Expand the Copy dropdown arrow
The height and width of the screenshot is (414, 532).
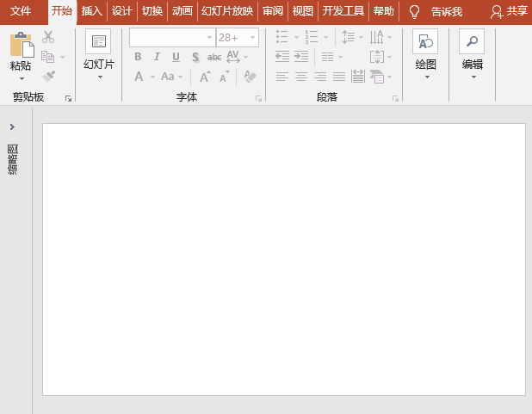(x=62, y=57)
